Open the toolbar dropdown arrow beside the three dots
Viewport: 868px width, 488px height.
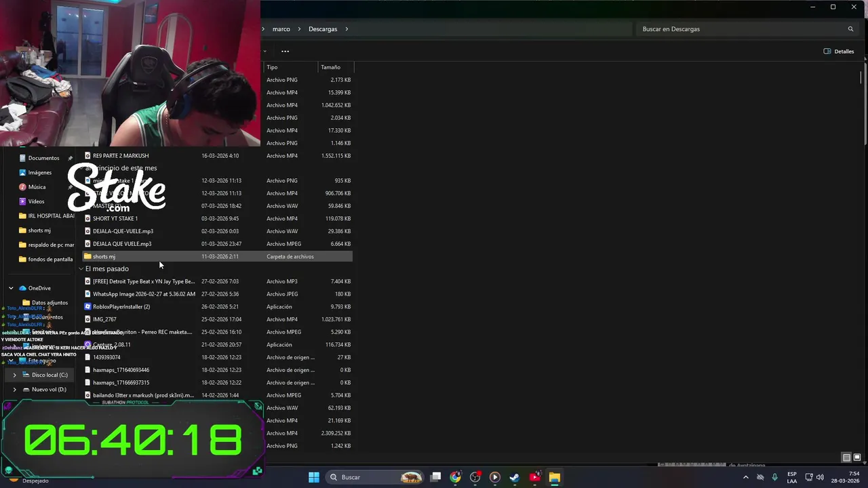click(265, 52)
